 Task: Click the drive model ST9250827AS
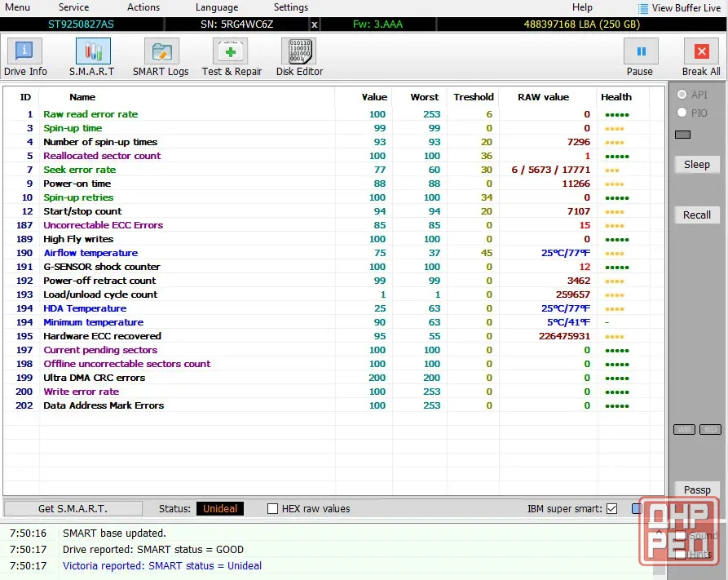pyautogui.click(x=81, y=24)
